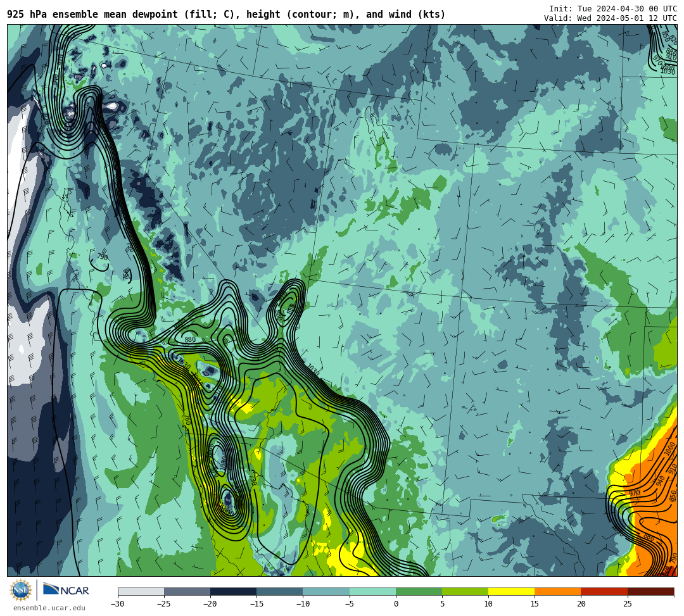The width and height of the screenshot is (684, 616).
Task: Click the 0 colorbar tick label
Action: [x=396, y=604]
